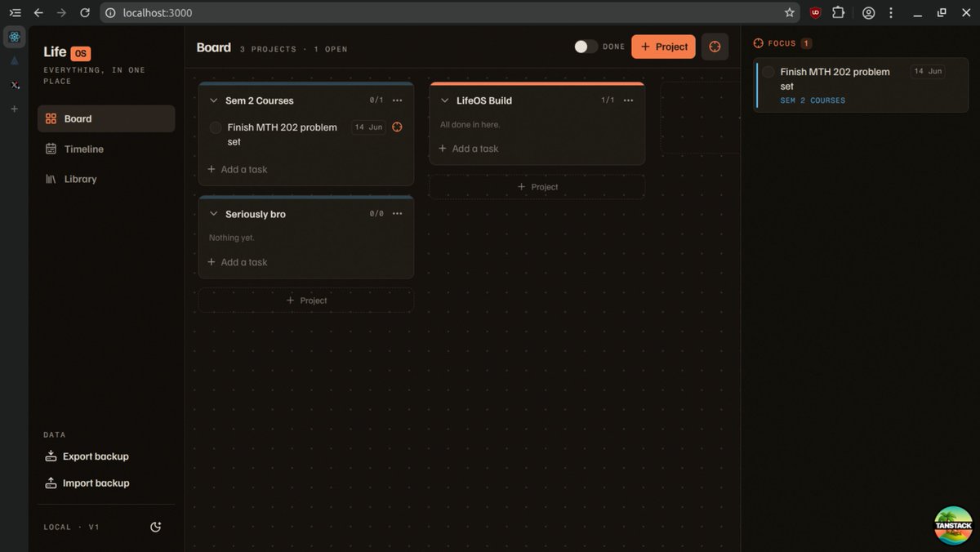This screenshot has width=980, height=552.
Task: Open a new vertical tab with plus
Action: pyautogui.click(x=14, y=109)
